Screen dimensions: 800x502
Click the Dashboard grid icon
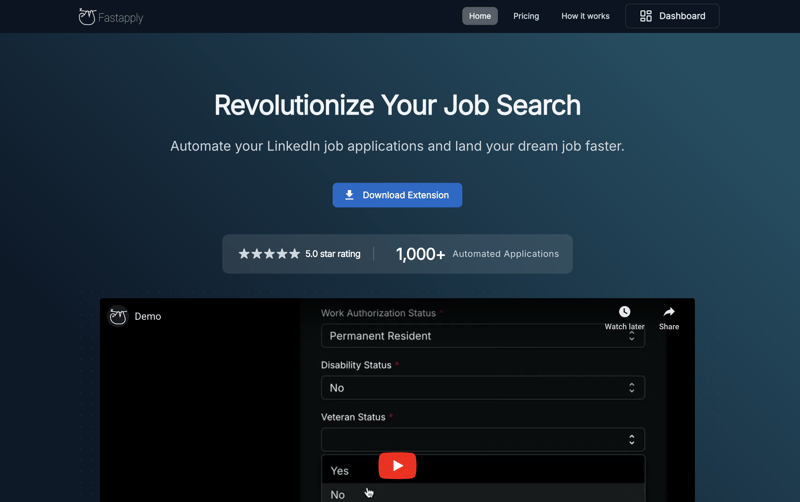click(x=645, y=16)
